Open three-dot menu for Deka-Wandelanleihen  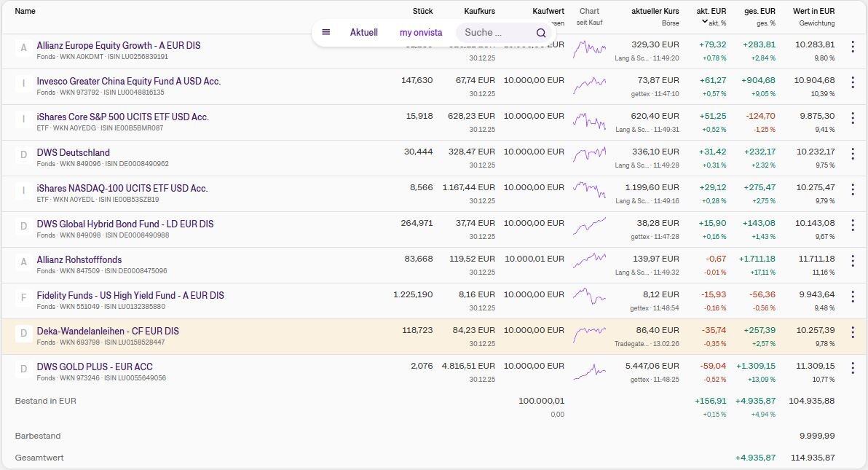853,332
